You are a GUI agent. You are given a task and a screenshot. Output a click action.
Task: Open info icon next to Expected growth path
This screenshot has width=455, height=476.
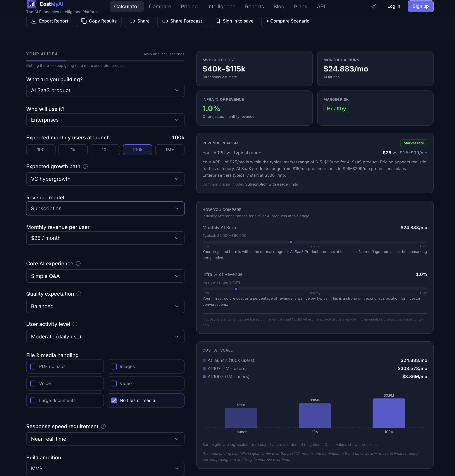coord(85,167)
